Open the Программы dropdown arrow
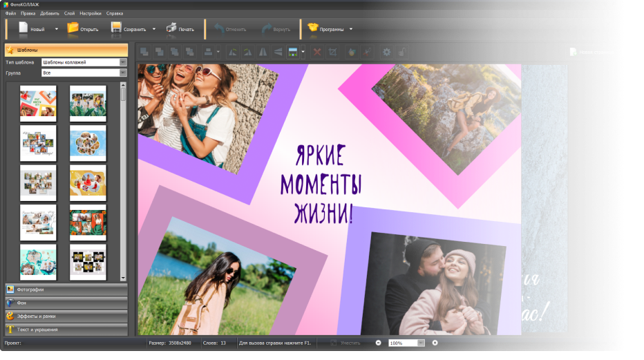The image size is (644, 360). tap(351, 29)
